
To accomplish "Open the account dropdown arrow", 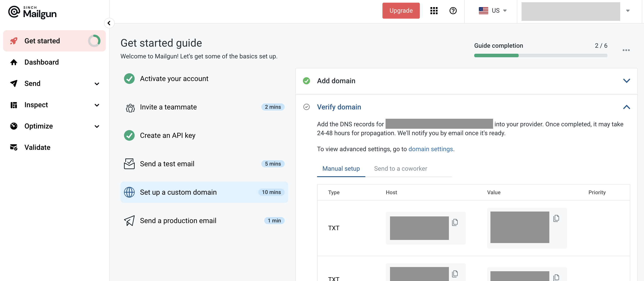I will [x=628, y=10].
